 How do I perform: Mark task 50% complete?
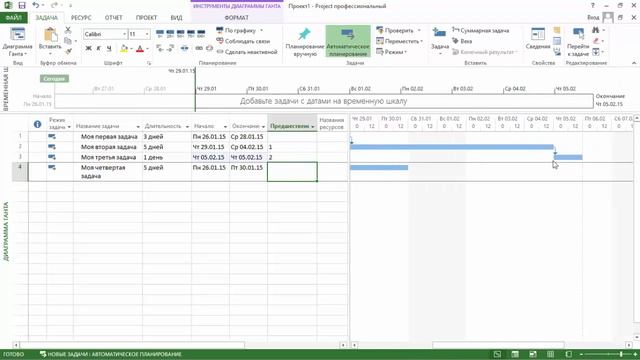180,33
